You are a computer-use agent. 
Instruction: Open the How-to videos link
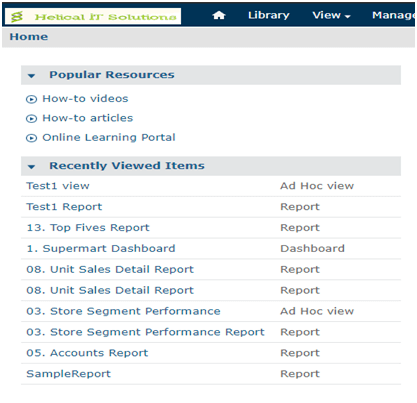(85, 99)
